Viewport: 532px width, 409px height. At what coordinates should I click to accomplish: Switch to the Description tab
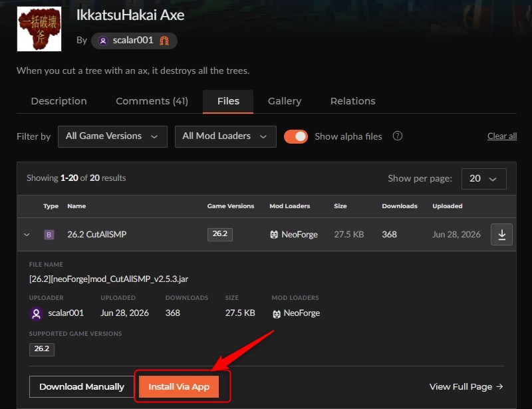59,101
